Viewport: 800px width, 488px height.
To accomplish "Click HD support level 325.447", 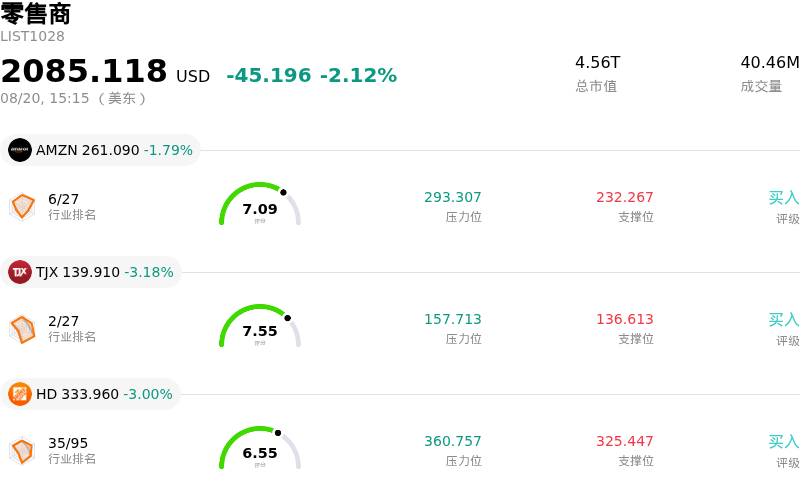I will coord(624,441).
